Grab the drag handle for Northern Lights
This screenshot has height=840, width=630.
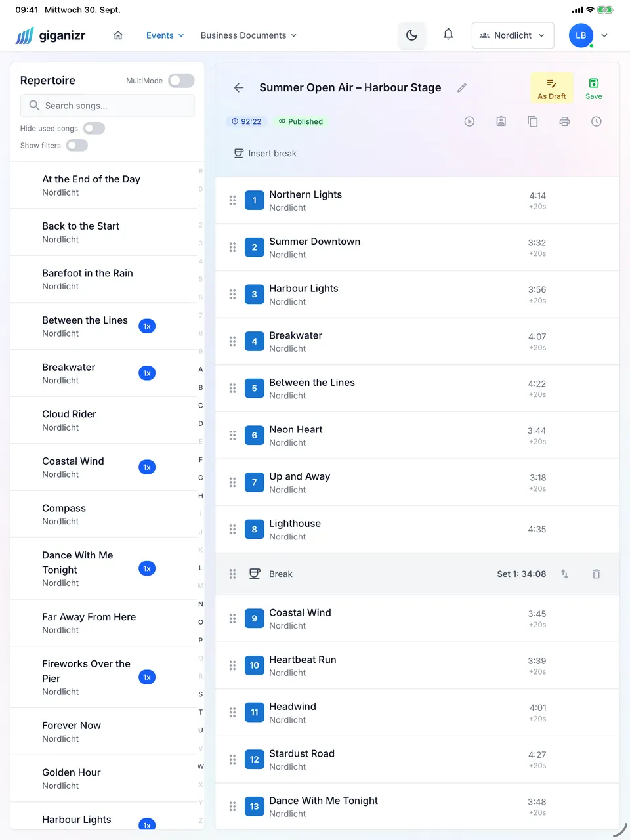coord(232,200)
